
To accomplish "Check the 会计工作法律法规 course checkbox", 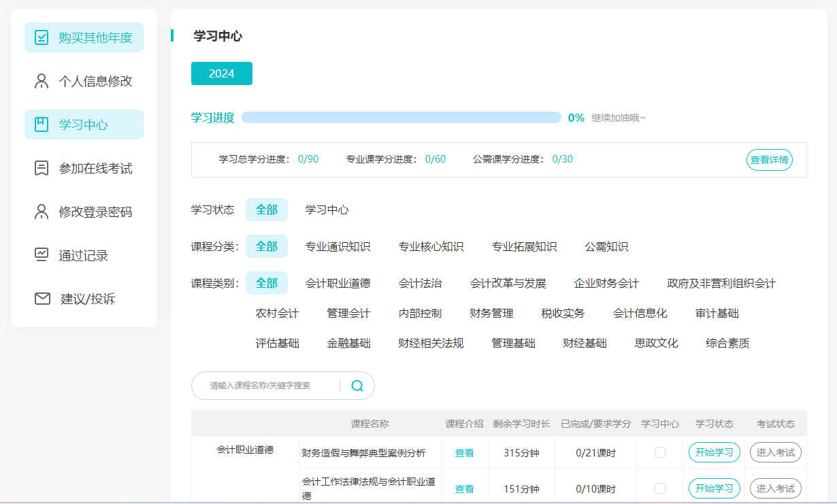I will click(659, 488).
